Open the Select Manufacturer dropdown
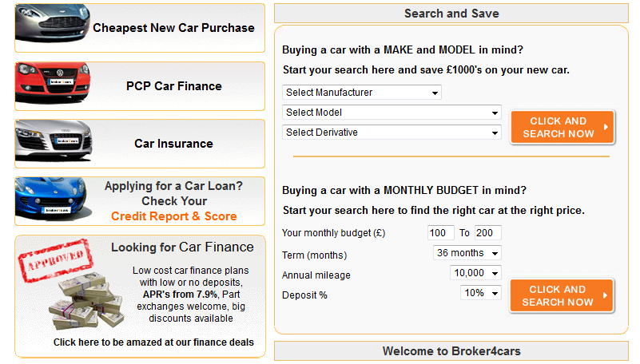The width and height of the screenshot is (640, 364). tap(362, 93)
